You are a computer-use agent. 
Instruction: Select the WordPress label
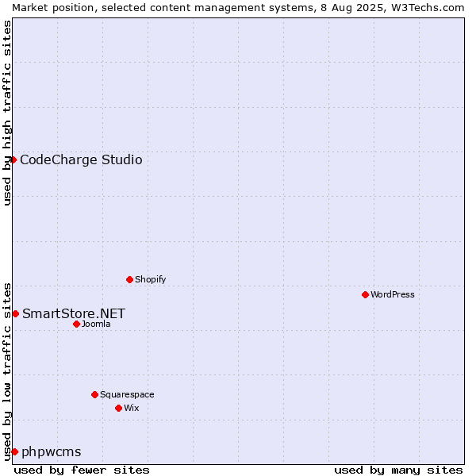pos(393,294)
